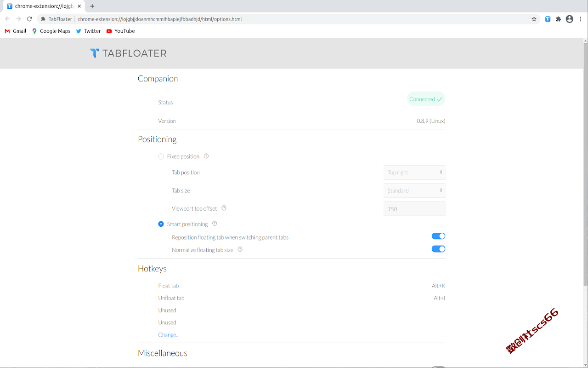Reload the page
This screenshot has width=588, height=368.
(29, 19)
